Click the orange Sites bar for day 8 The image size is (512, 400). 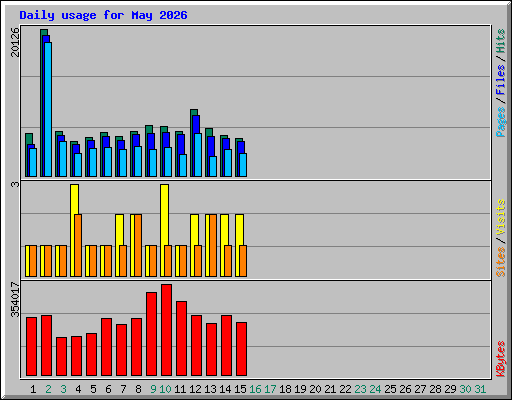point(138,245)
